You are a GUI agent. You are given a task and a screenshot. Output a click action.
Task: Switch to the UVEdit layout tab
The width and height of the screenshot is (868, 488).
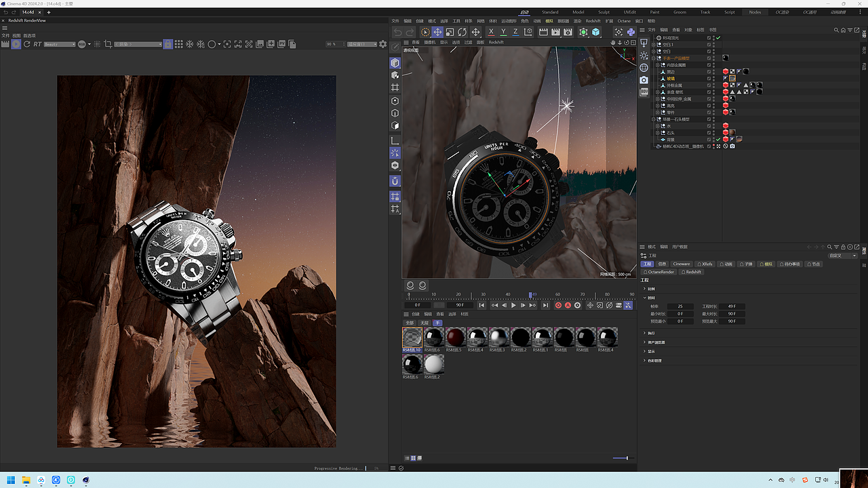(630, 12)
